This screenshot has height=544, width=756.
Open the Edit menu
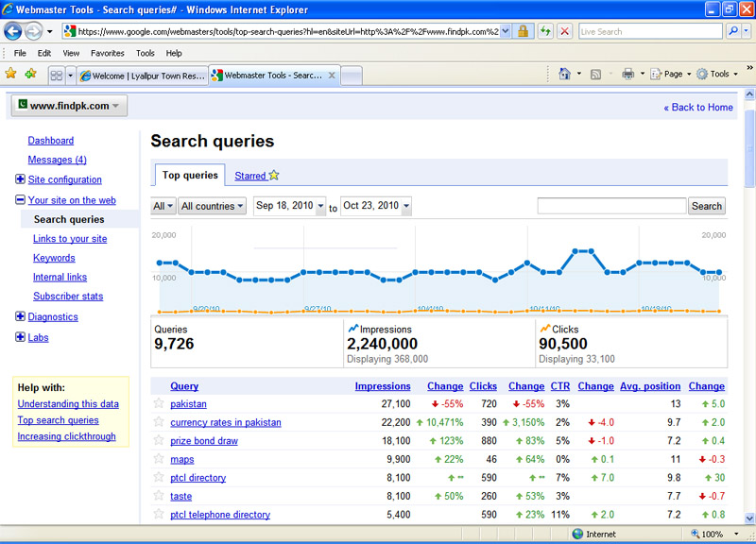(44, 53)
